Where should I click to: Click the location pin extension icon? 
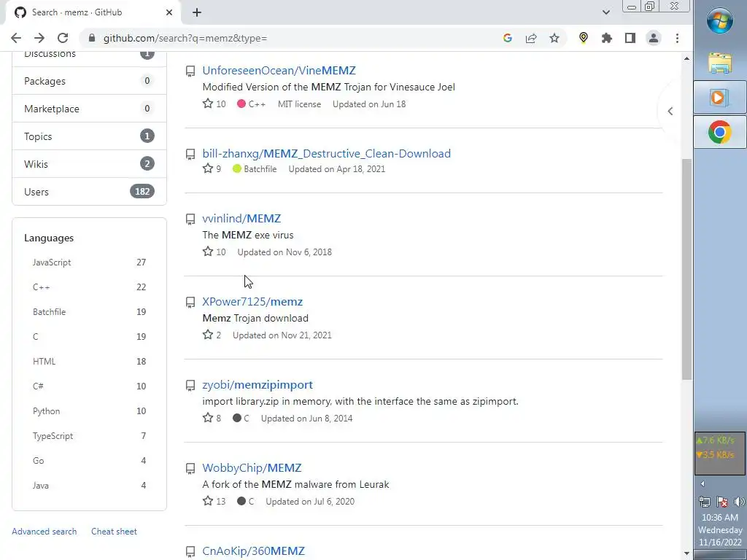pyautogui.click(x=583, y=38)
